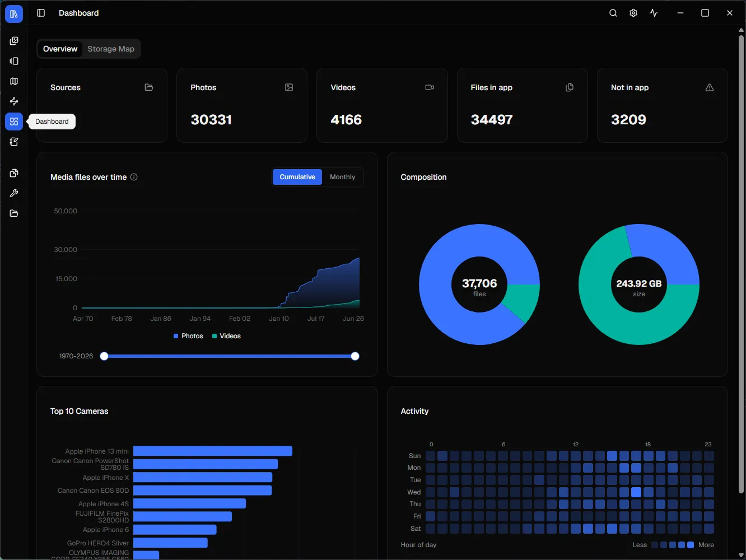Click the Hour of day label
The image size is (746, 560).
click(x=418, y=545)
